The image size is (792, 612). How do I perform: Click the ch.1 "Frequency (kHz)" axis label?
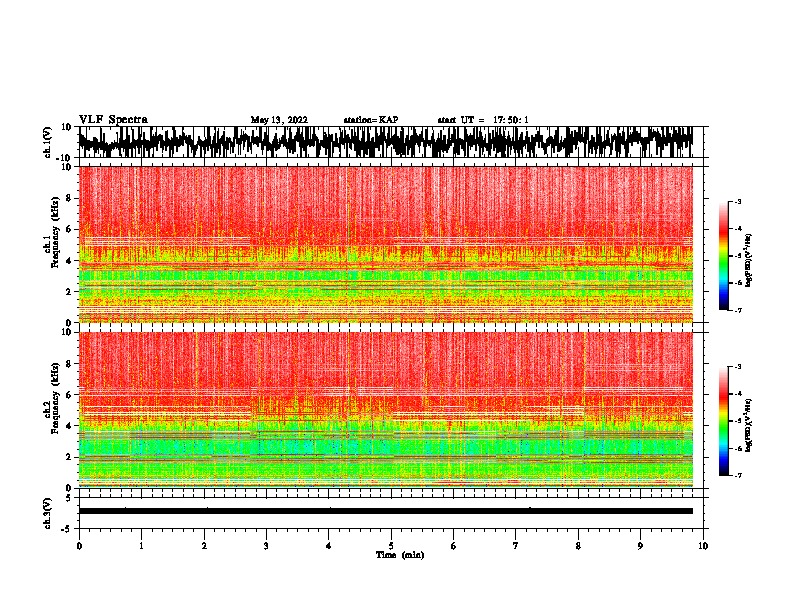coord(55,231)
